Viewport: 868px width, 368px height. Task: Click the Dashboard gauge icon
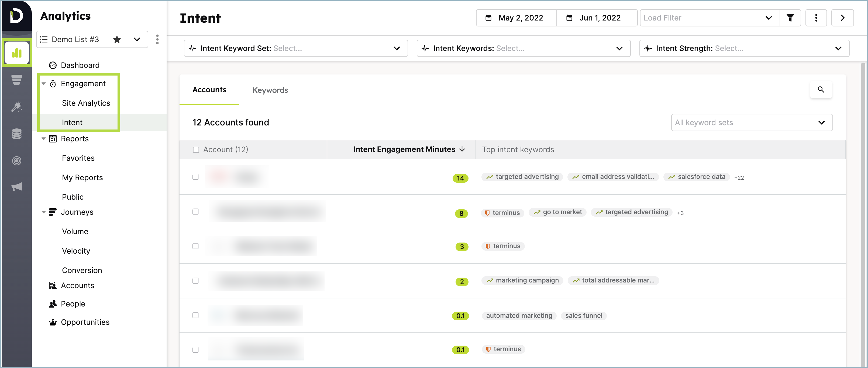[x=53, y=65]
